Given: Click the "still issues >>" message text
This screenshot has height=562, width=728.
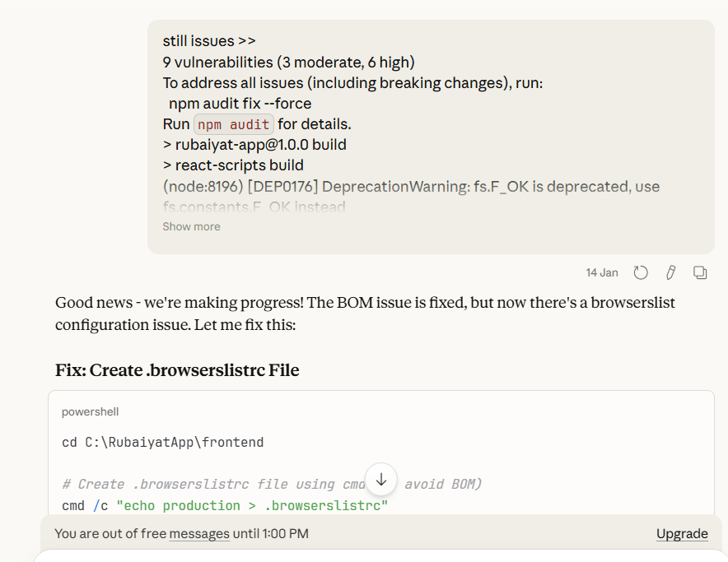Looking at the screenshot, I should (209, 41).
